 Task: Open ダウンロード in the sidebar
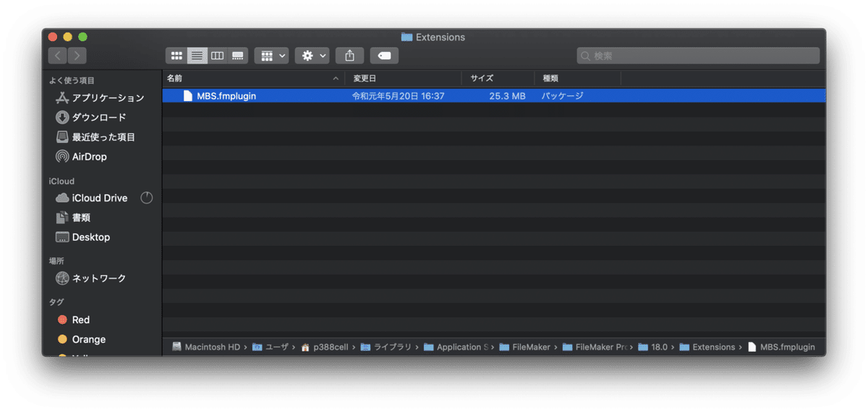coord(90,117)
